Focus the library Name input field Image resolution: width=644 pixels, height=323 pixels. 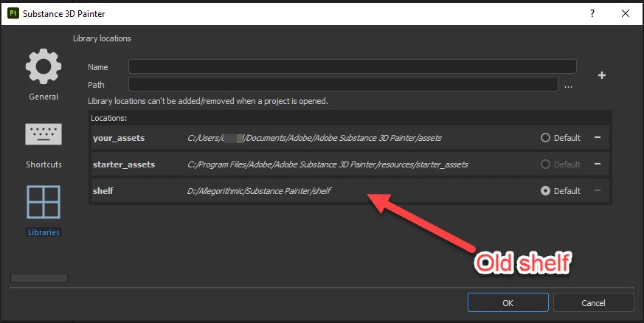[x=353, y=66]
